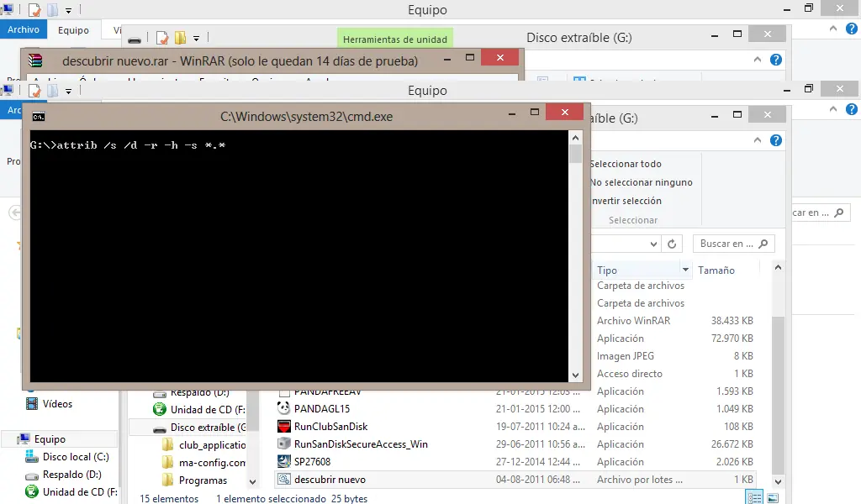
Task: Select Unidad de CD under Respaldo in inner tree
Action: click(208, 409)
